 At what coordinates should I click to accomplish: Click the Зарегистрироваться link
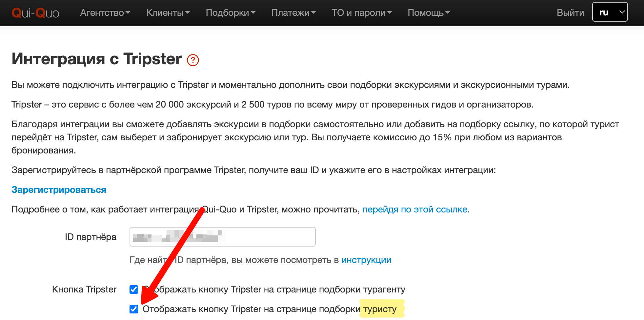click(59, 190)
